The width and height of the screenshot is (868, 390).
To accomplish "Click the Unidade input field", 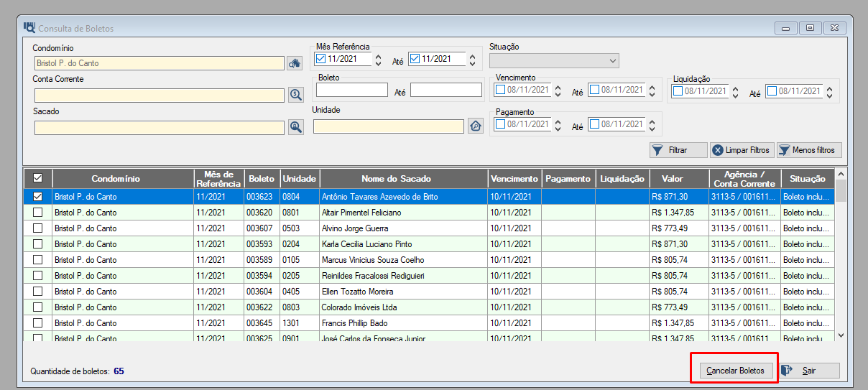I will (389, 126).
